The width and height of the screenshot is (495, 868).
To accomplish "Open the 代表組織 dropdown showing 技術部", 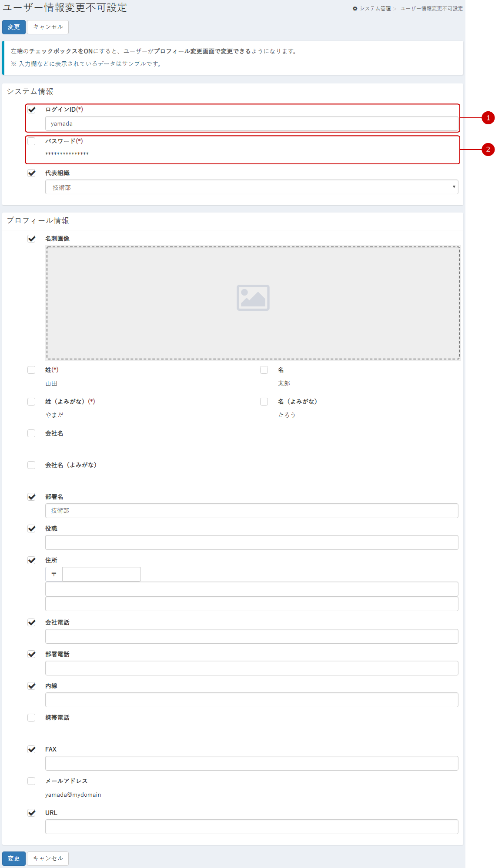I will [252, 187].
